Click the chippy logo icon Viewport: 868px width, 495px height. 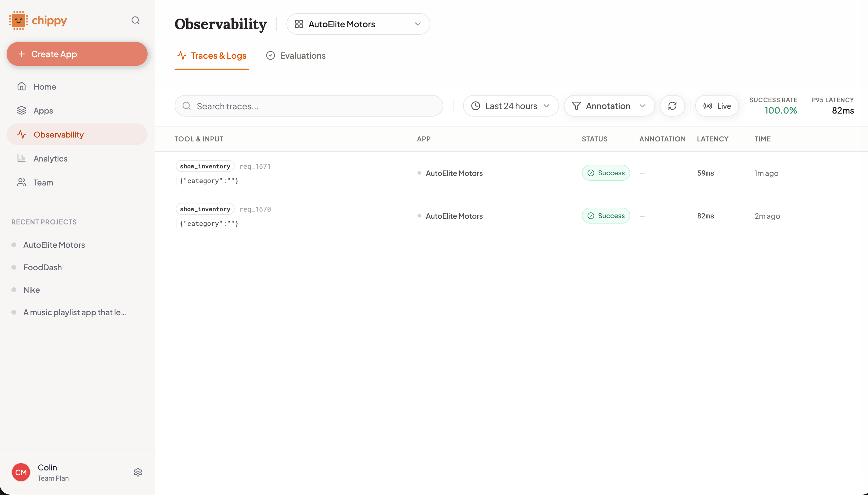[18, 20]
